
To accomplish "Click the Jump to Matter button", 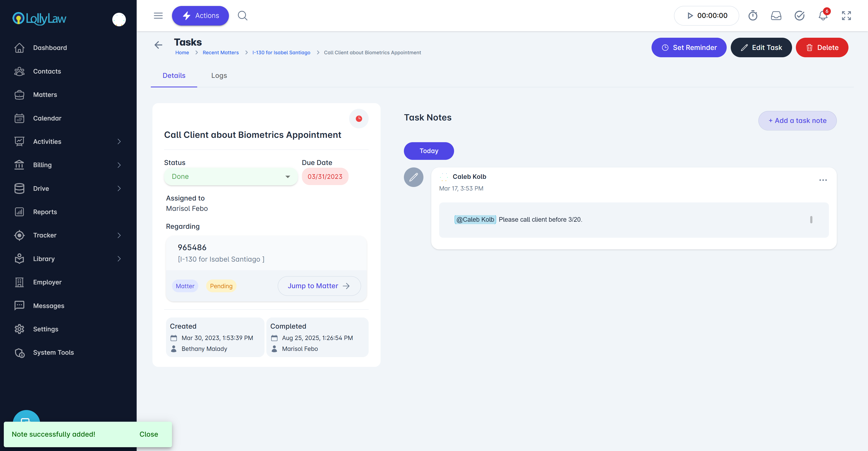I will point(319,286).
